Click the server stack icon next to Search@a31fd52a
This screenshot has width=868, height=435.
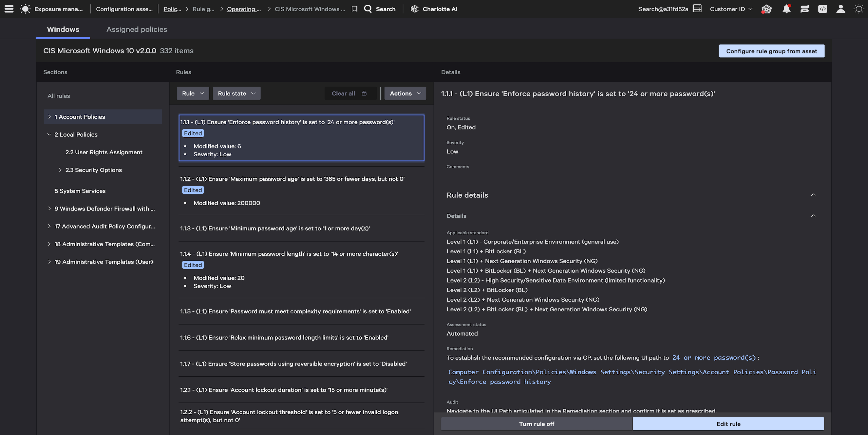[697, 9]
